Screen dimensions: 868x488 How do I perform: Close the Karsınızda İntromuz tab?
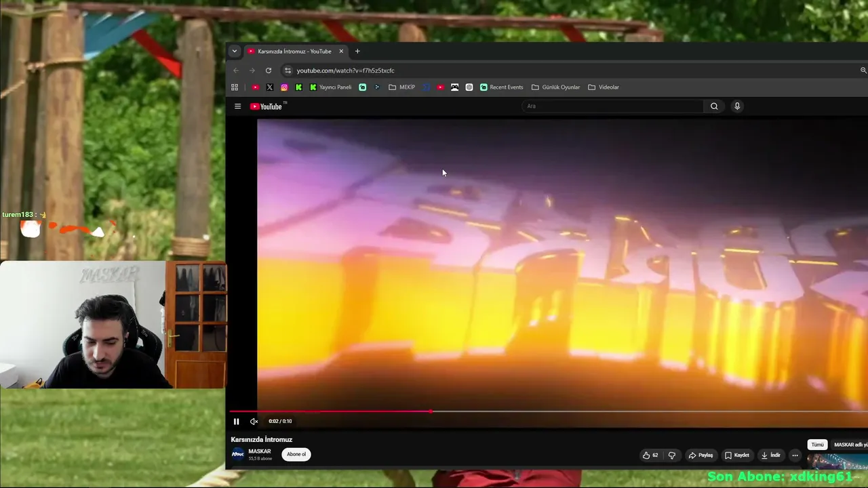coord(341,52)
